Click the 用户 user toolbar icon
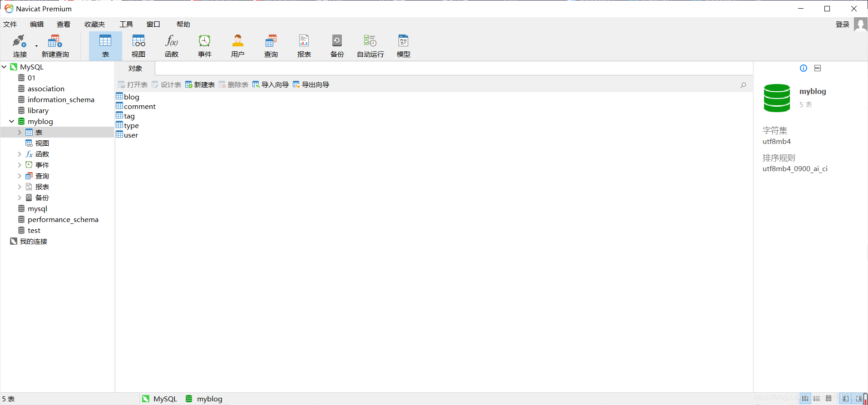 238,46
